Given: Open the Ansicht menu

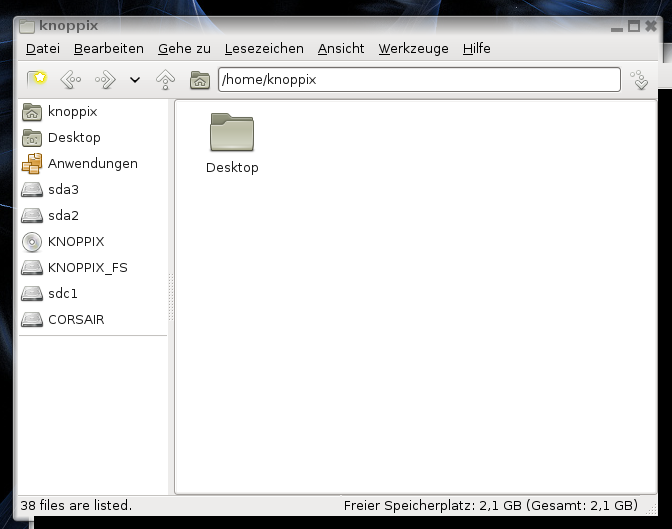Looking at the screenshot, I should (341, 48).
